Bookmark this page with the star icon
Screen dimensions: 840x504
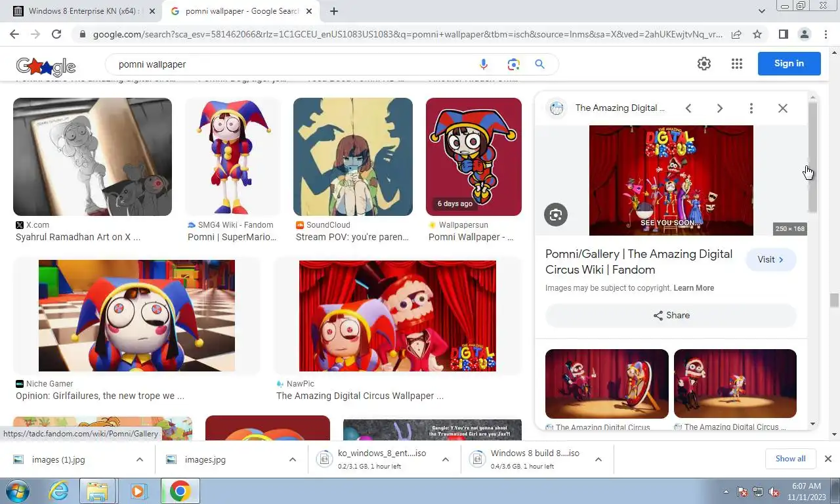click(757, 34)
